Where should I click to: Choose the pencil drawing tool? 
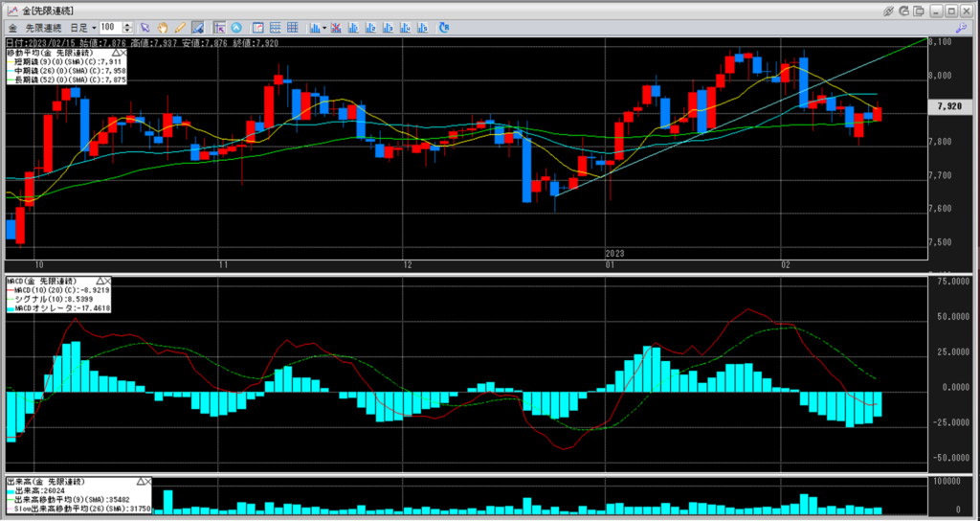180,27
